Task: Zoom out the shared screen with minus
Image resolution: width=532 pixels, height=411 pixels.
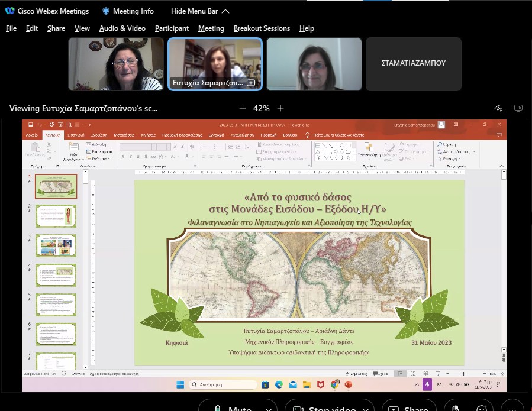Action: click(x=242, y=108)
